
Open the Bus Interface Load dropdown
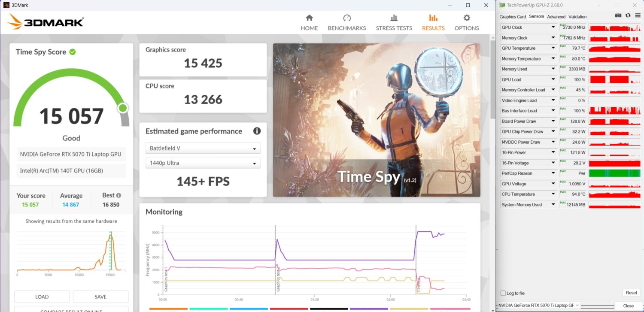553,111
